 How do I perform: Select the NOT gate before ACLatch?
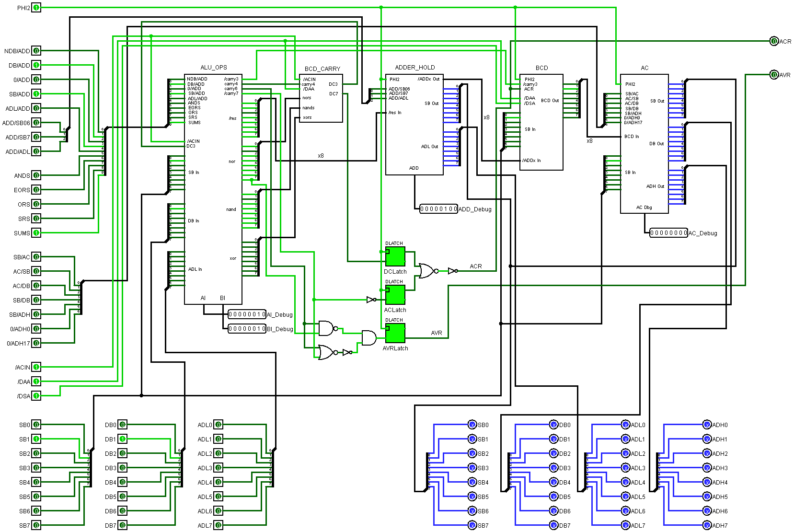[371, 300]
